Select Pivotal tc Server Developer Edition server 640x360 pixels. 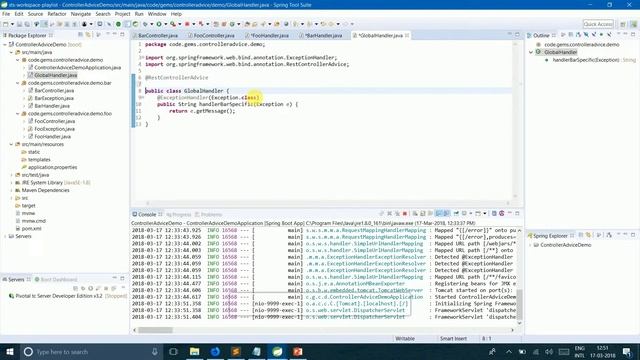[x=59, y=296]
